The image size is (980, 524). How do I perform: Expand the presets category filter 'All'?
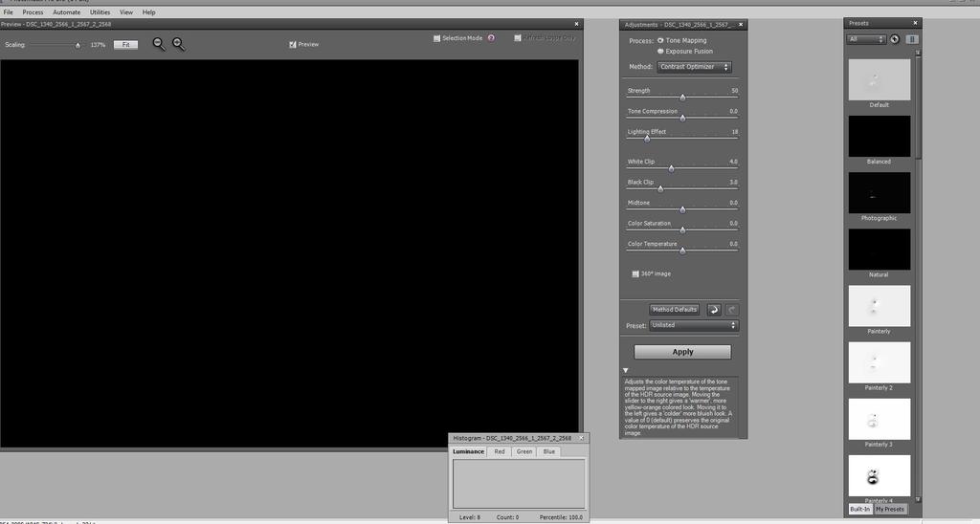click(x=865, y=39)
